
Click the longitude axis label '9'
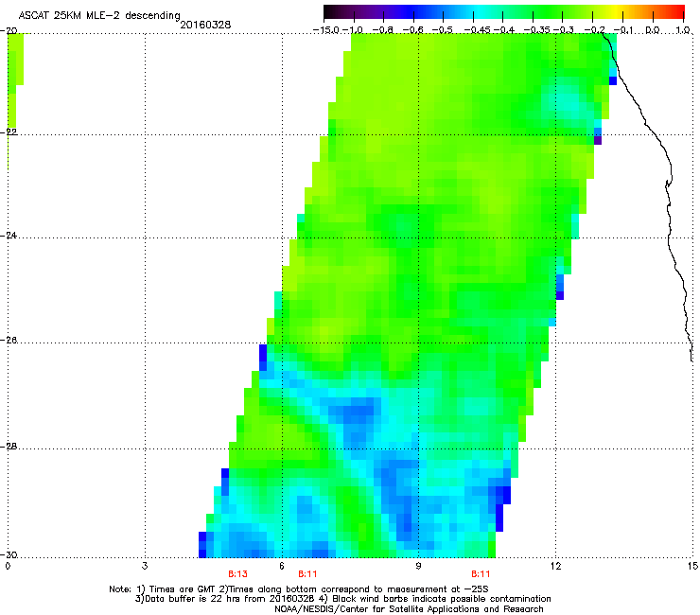tap(418, 567)
